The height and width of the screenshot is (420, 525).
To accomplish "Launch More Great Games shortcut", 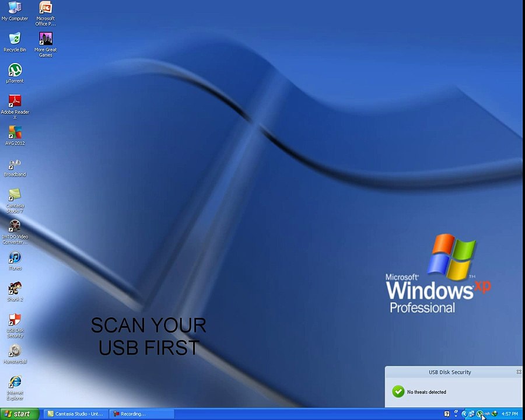I will click(45, 44).
